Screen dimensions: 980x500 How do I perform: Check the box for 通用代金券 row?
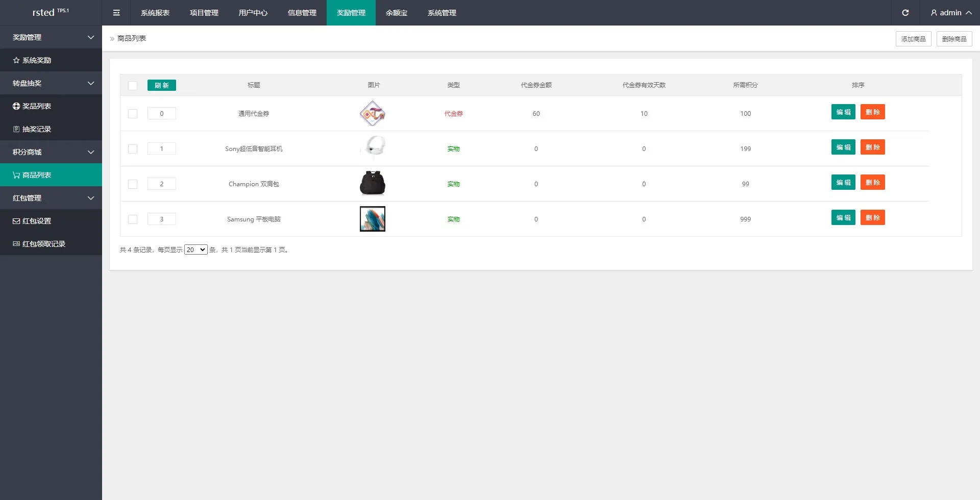[133, 114]
